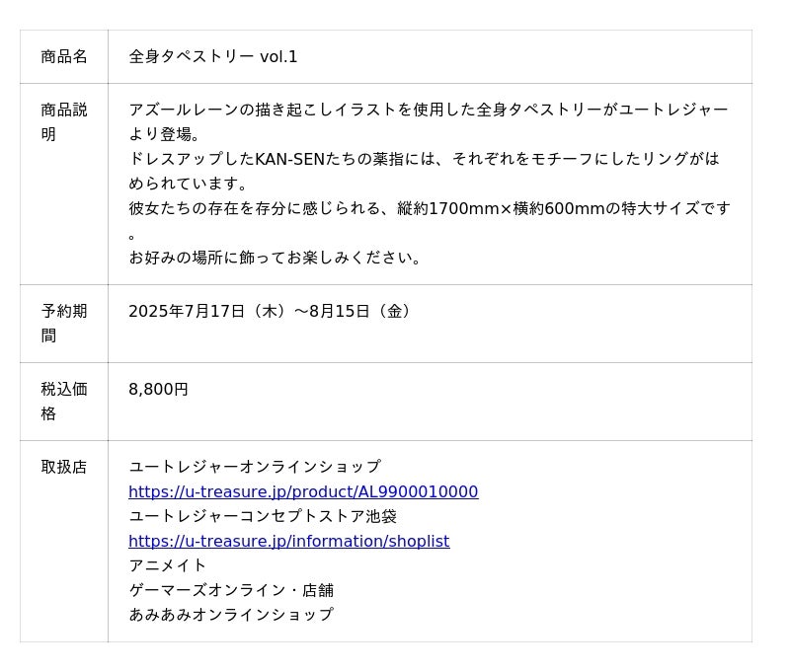Image resolution: width=790 pixels, height=672 pixels.
Task: Click the product name 全身タペストリー vol.1
Action: click(213, 57)
